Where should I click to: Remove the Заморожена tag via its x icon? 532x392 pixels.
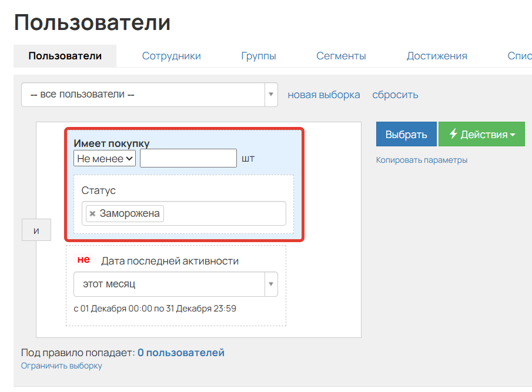coord(92,213)
